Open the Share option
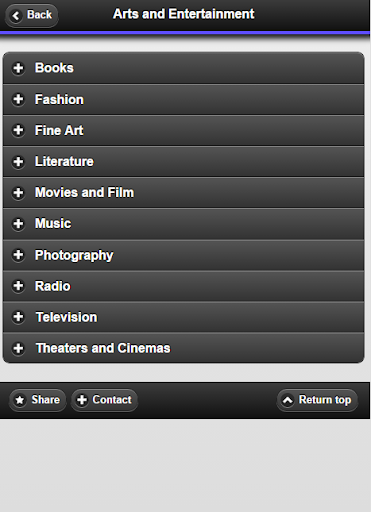Image resolution: width=371 pixels, height=512 pixels. (38, 400)
